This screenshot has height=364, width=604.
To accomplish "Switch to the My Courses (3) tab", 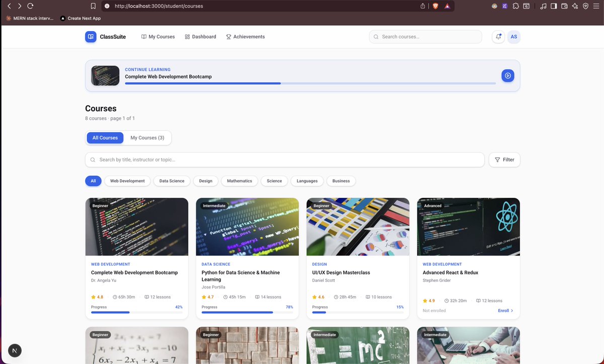I will pos(147,137).
